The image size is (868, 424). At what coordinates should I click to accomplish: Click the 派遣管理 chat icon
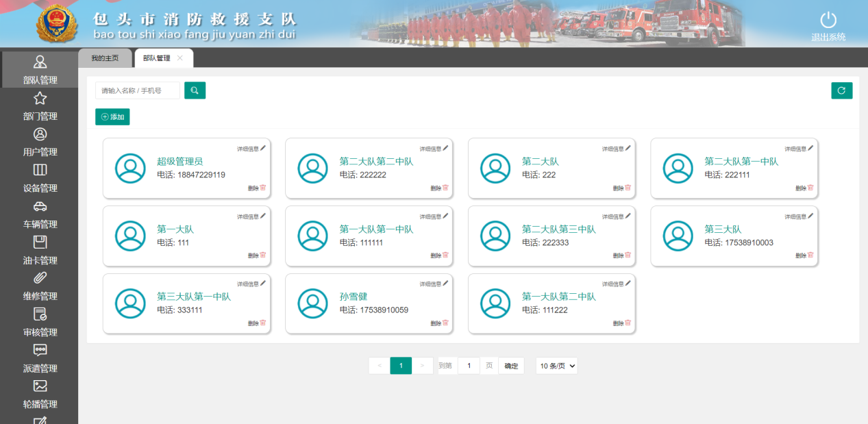pyautogui.click(x=40, y=350)
